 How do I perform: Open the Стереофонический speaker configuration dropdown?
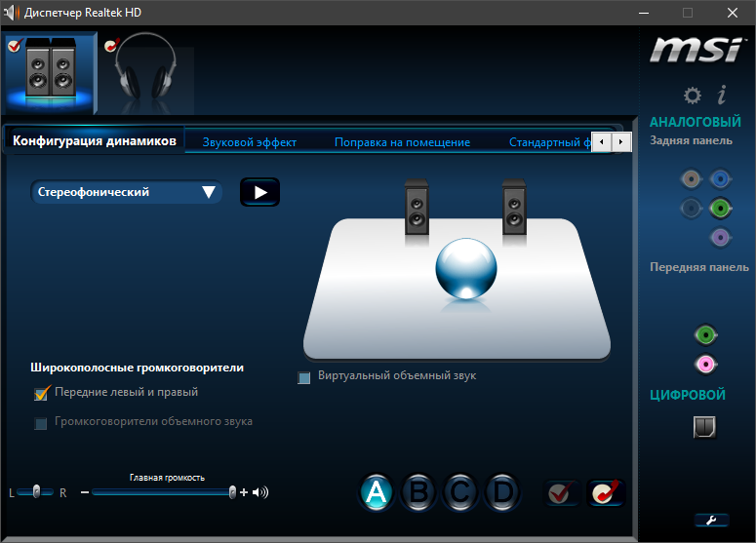[x=126, y=192]
